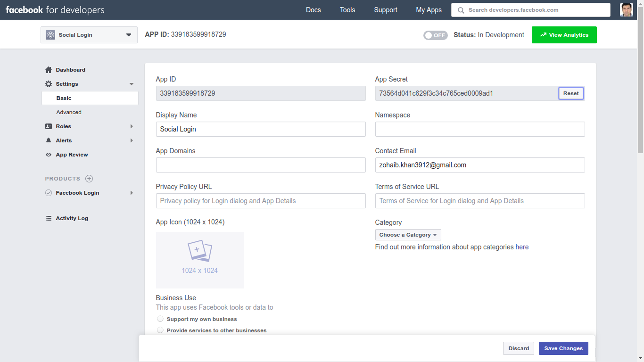Expand the Facebook Login product arrow
Screen dimensions: 644x362
tap(132, 193)
